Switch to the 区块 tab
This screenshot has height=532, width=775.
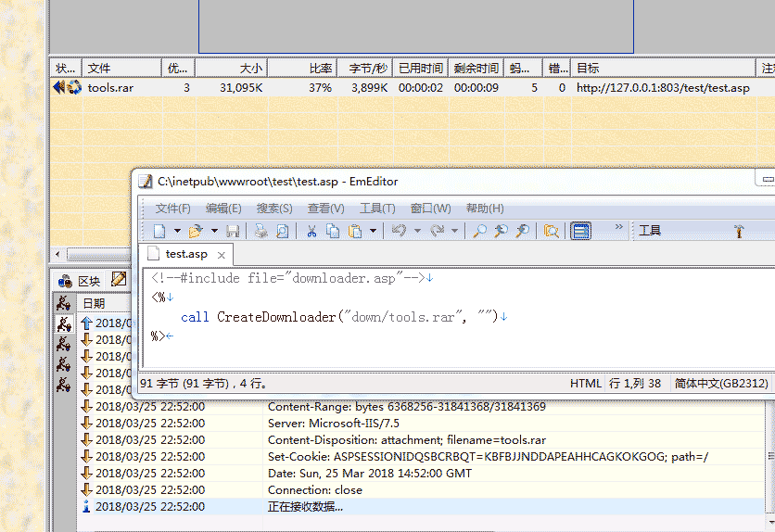coord(80,281)
